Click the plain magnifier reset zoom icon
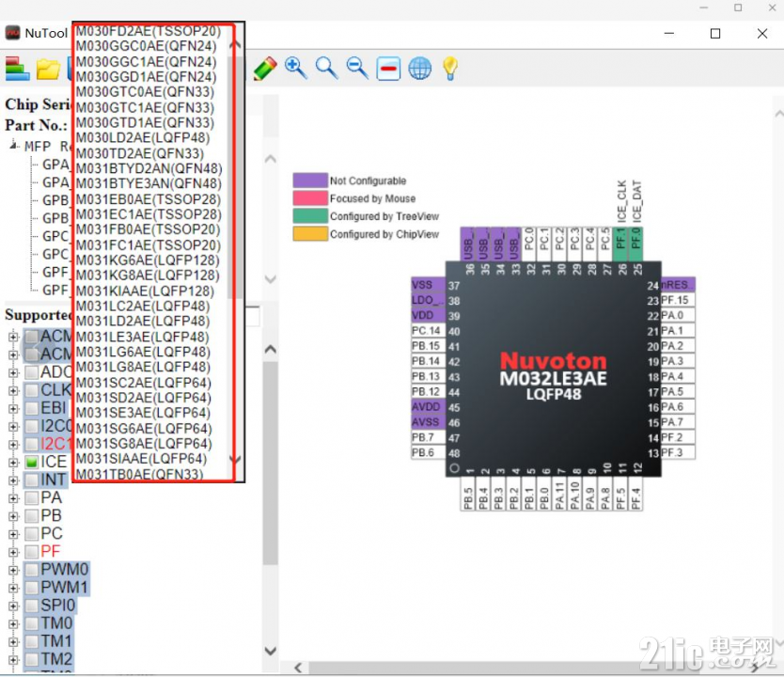 tap(326, 68)
